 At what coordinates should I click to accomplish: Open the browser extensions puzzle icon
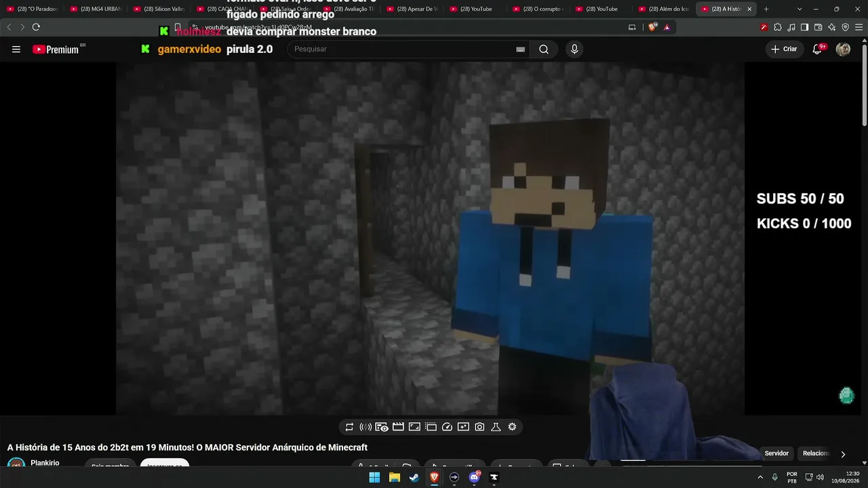(x=777, y=27)
